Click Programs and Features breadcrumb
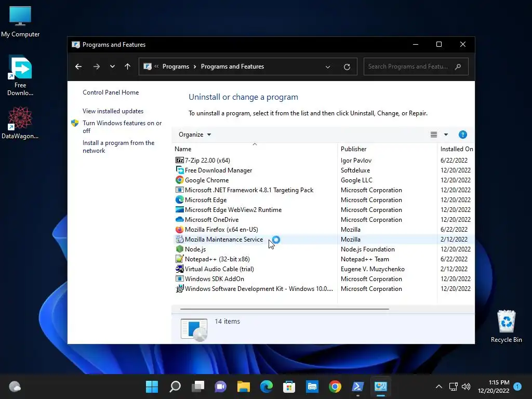The width and height of the screenshot is (532, 399). 232,66
